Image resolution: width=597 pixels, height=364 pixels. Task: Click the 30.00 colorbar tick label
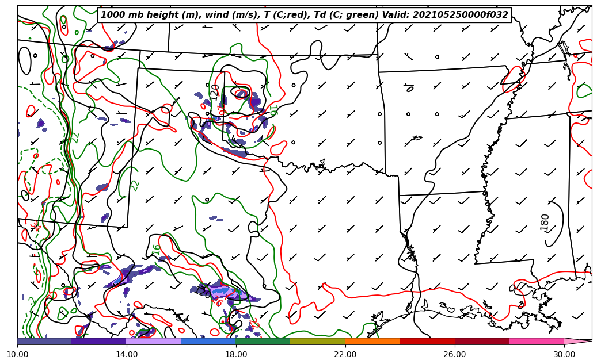[564, 354]
